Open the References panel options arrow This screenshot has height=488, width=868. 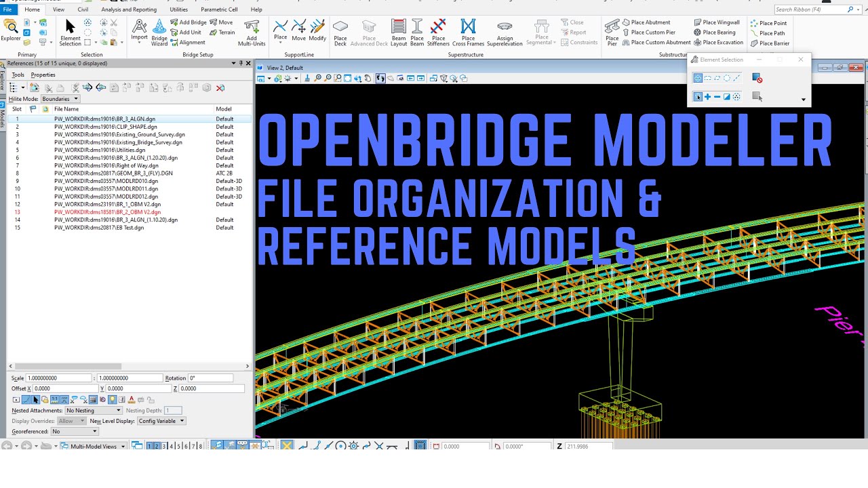[x=233, y=63]
